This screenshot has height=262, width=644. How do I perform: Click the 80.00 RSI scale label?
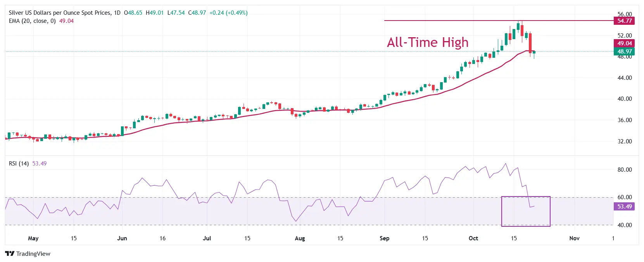tap(624, 170)
